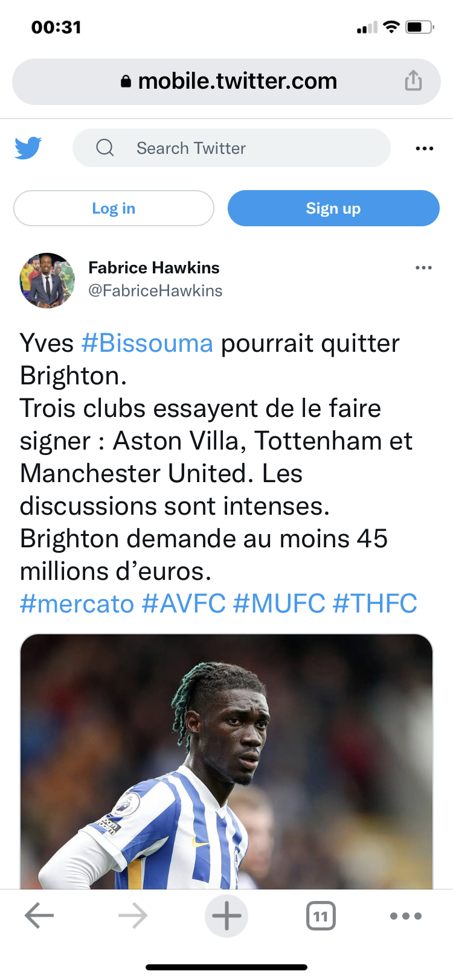
Task: Click the Search Twitter field
Action: [231, 148]
